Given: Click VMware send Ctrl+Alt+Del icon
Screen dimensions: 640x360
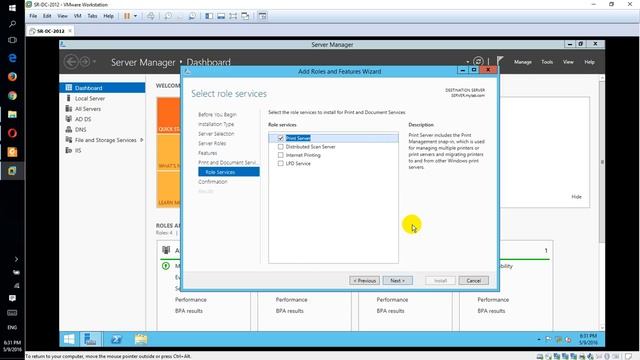Looking at the screenshot, I should pos(151,16).
